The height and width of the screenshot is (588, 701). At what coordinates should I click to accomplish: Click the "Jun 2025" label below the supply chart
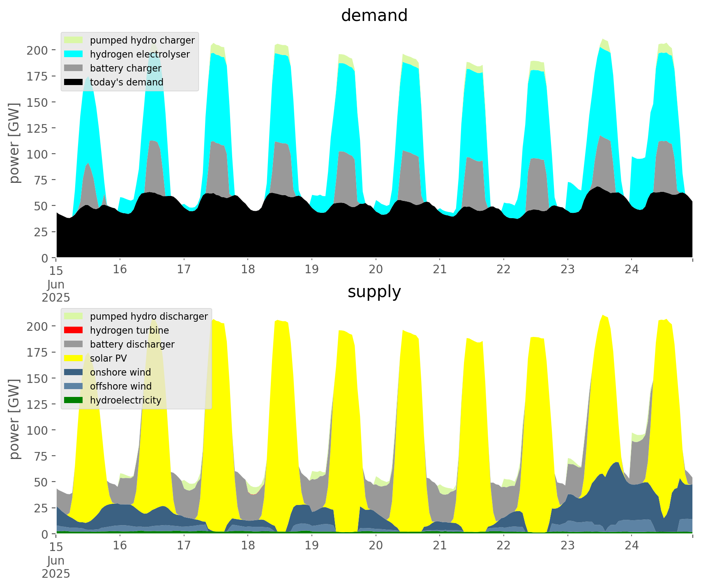(x=55, y=567)
